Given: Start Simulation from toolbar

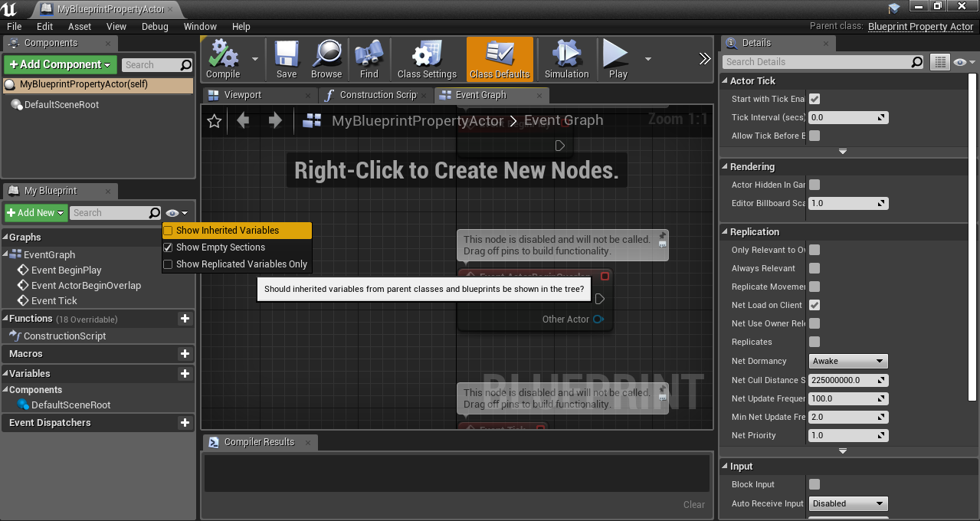Looking at the screenshot, I should click(x=566, y=59).
